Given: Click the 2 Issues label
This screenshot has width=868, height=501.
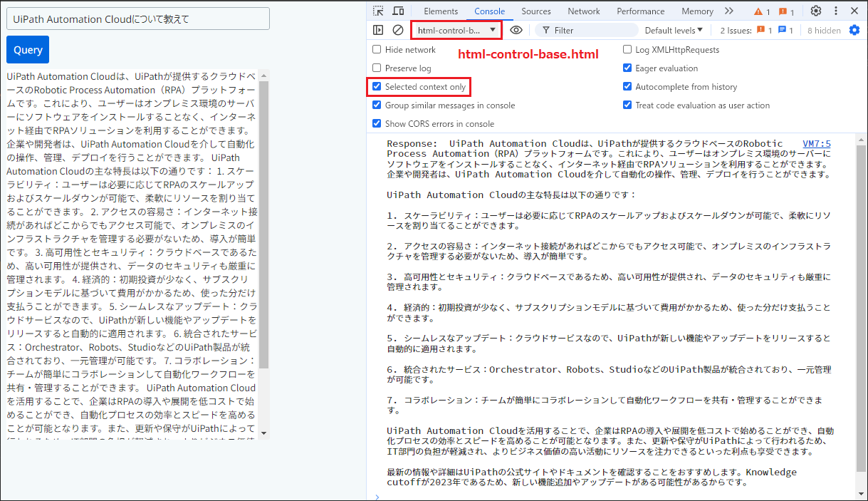Looking at the screenshot, I should click(736, 30).
